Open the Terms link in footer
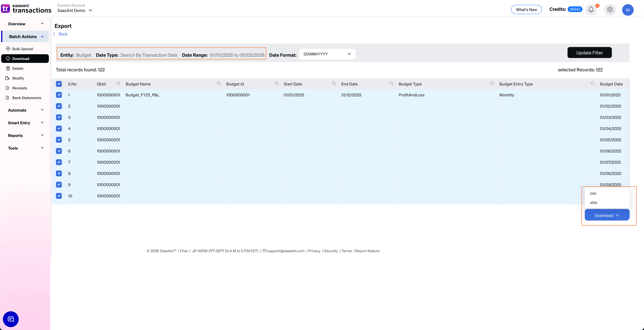Image resolution: width=644 pixels, height=330 pixels. (346, 251)
